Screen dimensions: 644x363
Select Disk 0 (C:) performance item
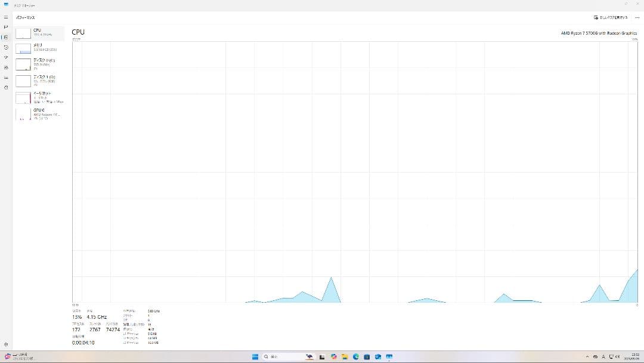pos(39,64)
